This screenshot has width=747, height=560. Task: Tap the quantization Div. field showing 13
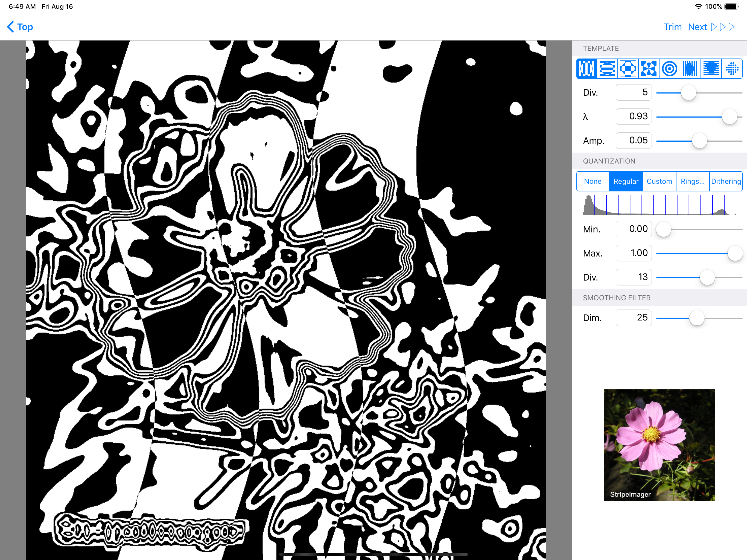pyautogui.click(x=633, y=277)
